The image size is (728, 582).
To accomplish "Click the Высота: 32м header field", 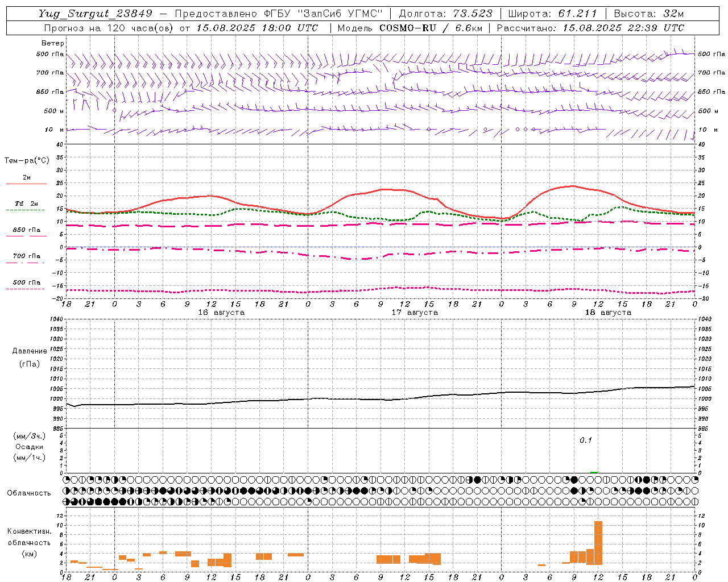I will click(649, 14).
